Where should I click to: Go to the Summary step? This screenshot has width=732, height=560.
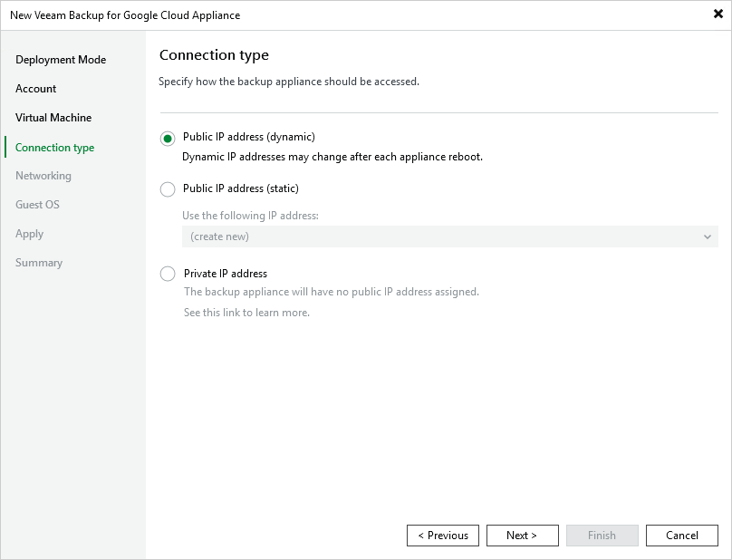[x=39, y=262]
